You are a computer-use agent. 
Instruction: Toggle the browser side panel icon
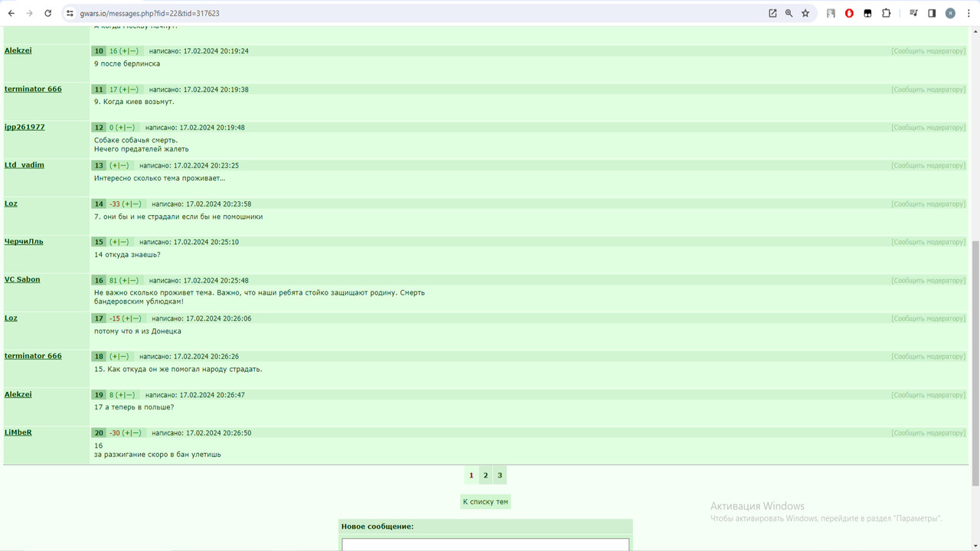[932, 13]
